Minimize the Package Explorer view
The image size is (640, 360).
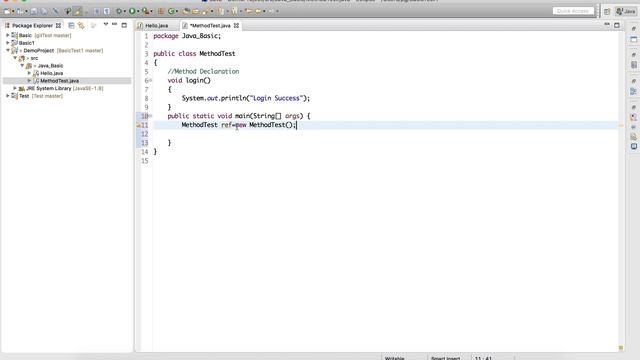(x=114, y=25)
